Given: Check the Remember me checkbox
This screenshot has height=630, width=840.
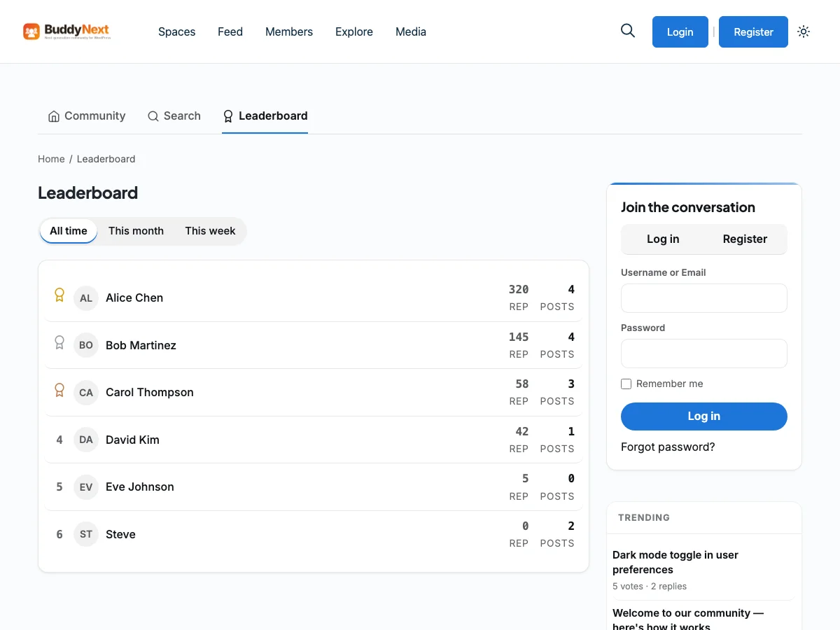Looking at the screenshot, I should [x=626, y=384].
